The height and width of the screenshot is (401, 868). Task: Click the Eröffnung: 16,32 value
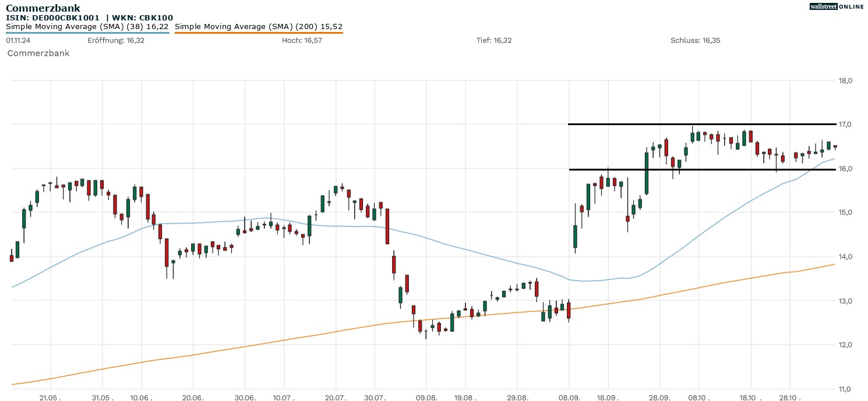coord(116,40)
